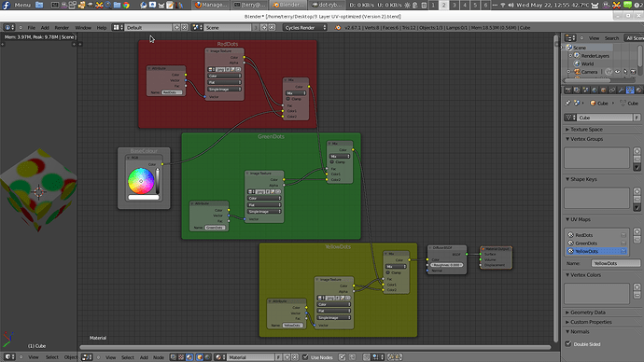
Task: Open the Help menu
Action: coord(102,27)
